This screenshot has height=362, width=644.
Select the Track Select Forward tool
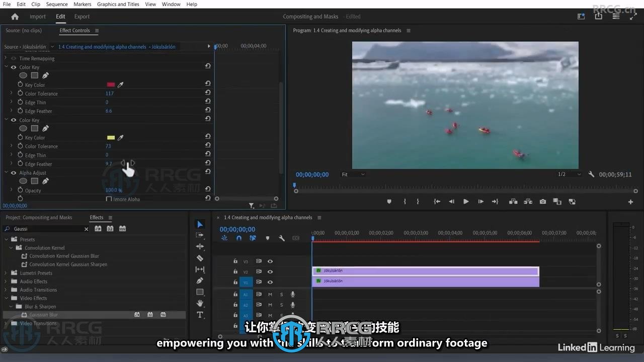[200, 235]
